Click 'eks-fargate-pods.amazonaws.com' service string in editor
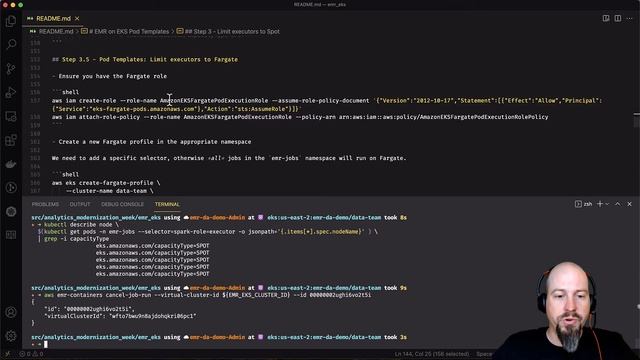This screenshot has height=360, width=640. click(x=143, y=109)
